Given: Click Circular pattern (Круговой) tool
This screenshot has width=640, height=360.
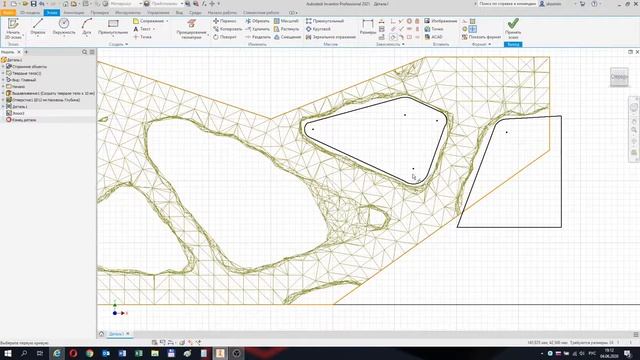Looking at the screenshot, I should (318, 29).
